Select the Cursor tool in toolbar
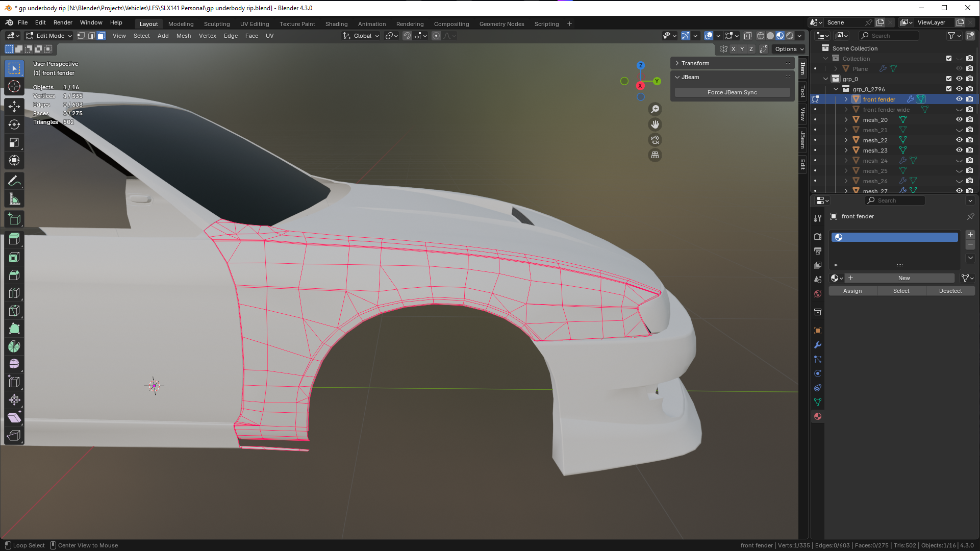Viewport: 980px width, 551px height. point(14,86)
